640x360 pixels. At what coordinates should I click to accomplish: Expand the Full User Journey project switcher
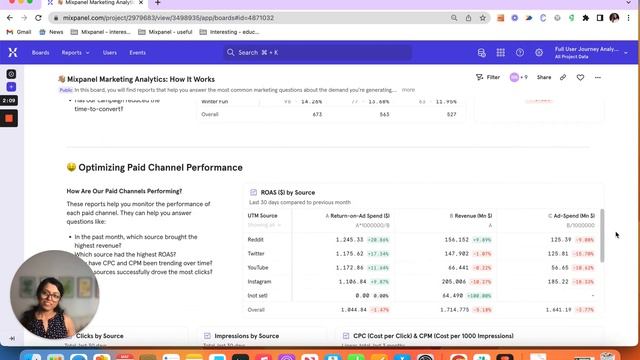pyautogui.click(x=591, y=53)
